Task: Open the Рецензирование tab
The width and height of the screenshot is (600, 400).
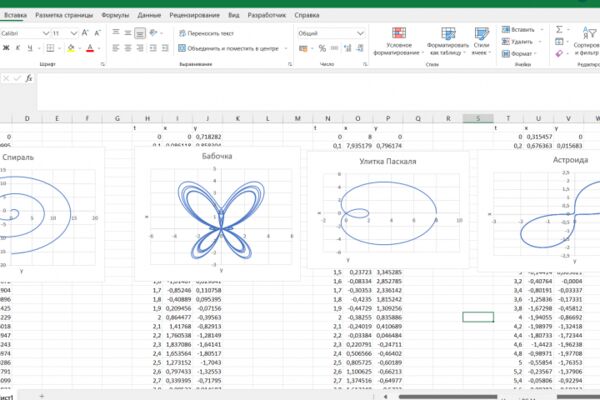Action: pyautogui.click(x=194, y=15)
